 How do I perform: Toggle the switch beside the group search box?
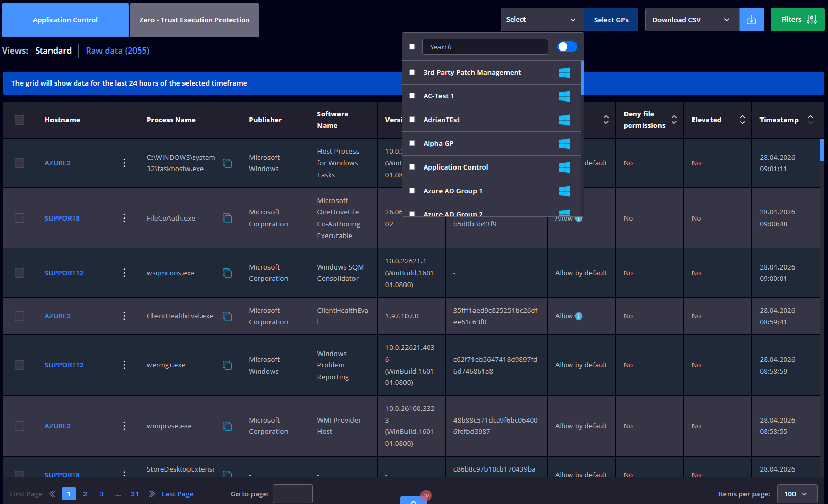pyautogui.click(x=567, y=47)
